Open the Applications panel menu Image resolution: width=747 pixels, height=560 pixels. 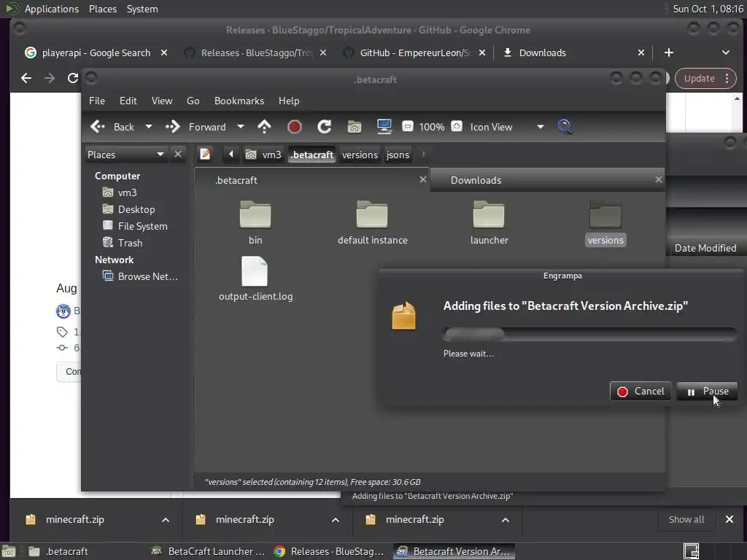coord(52,9)
